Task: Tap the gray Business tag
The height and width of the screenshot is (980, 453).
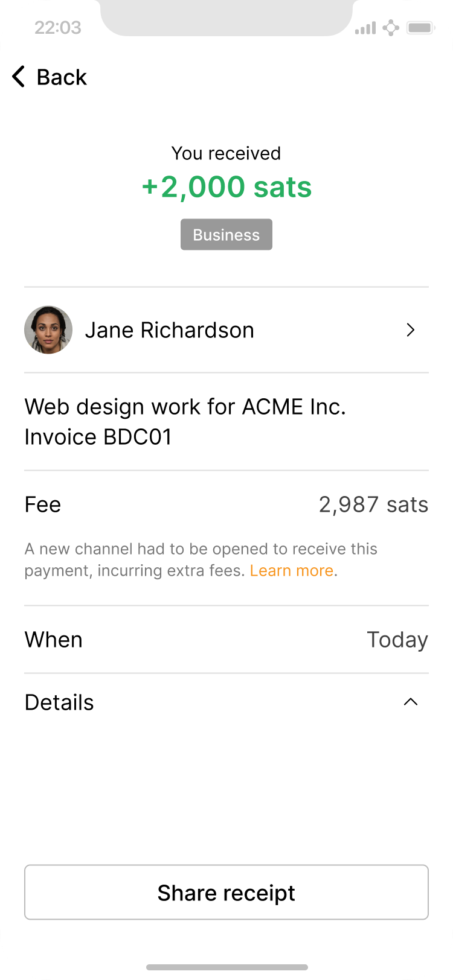Action: coord(226,235)
